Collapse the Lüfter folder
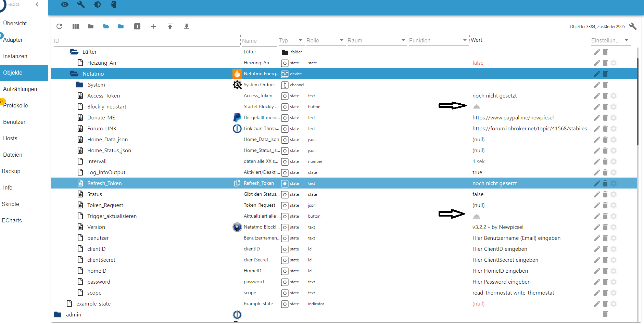This screenshot has width=644, height=324. coord(74,52)
